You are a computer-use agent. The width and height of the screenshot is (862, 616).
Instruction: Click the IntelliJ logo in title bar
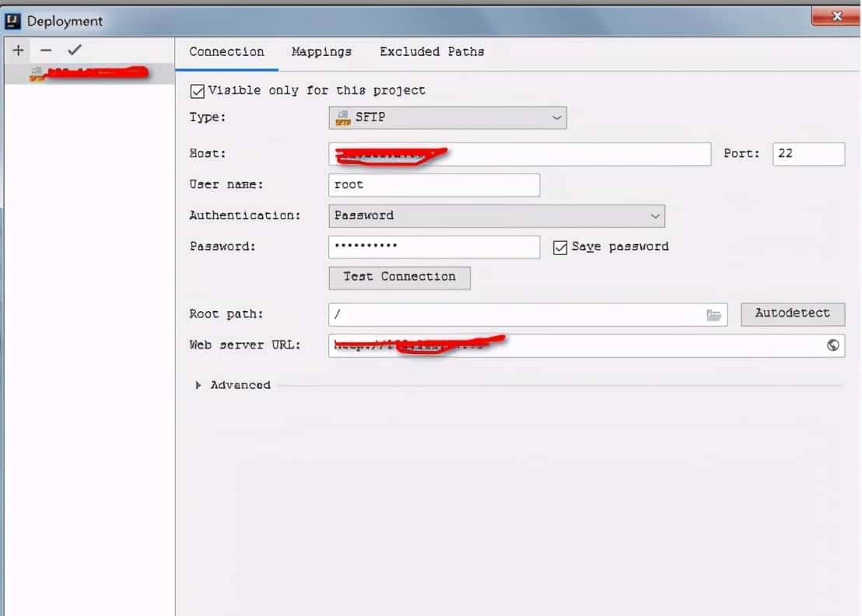pos(12,21)
